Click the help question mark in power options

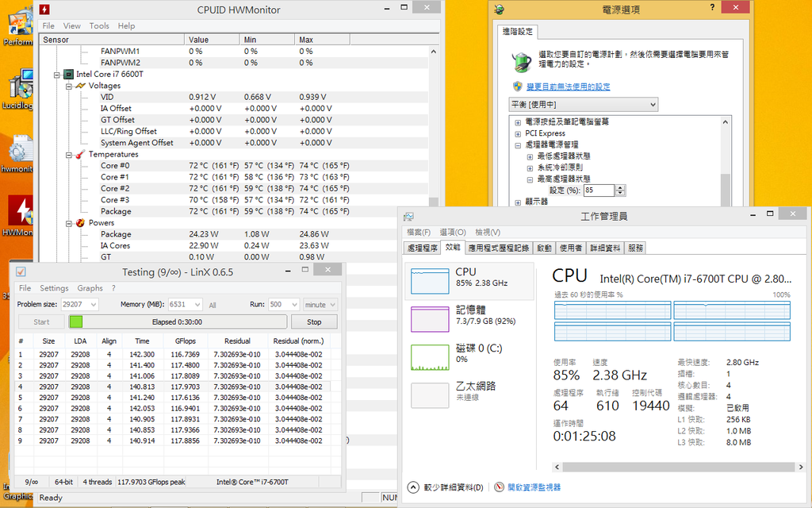tap(712, 7)
